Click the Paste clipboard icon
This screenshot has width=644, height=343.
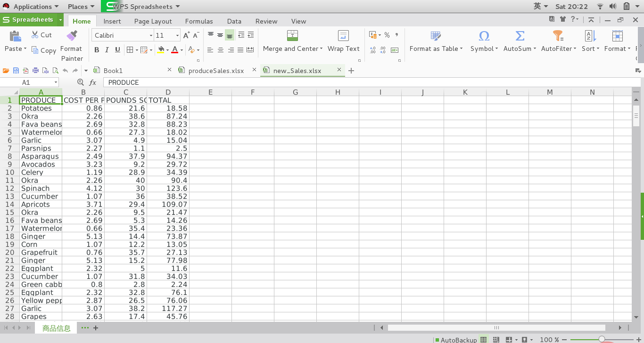click(16, 36)
